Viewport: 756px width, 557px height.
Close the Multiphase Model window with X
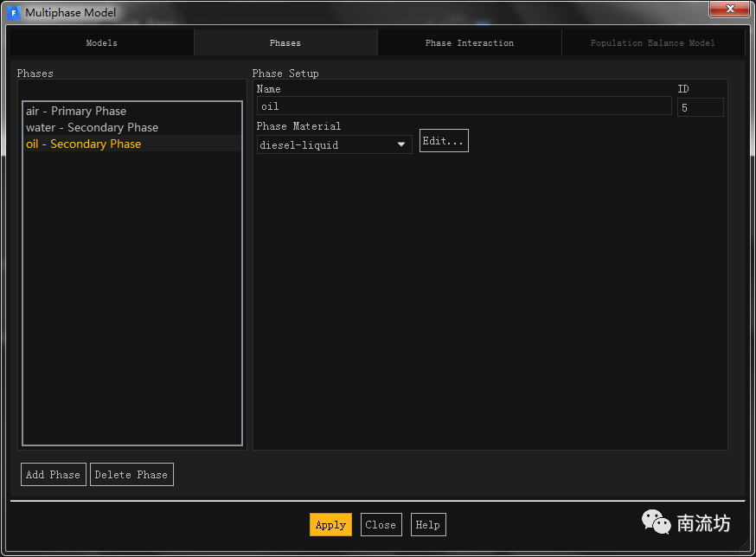click(x=729, y=10)
